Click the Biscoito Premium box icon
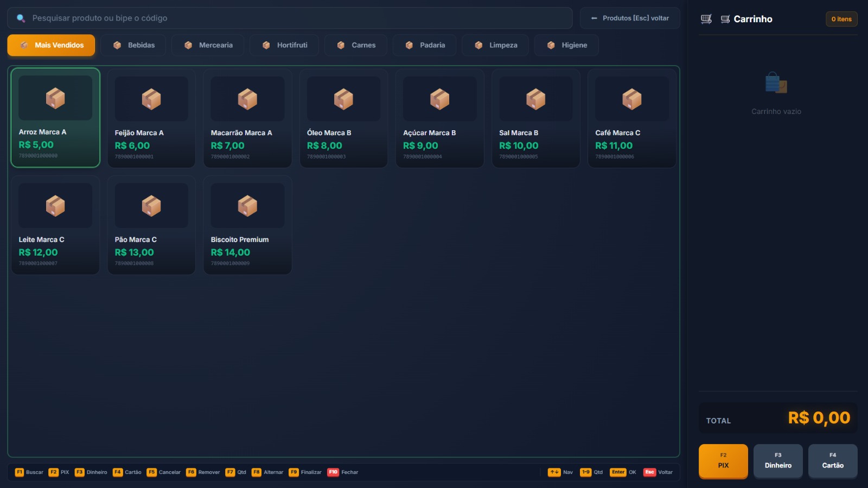868x488 pixels. coord(247,206)
